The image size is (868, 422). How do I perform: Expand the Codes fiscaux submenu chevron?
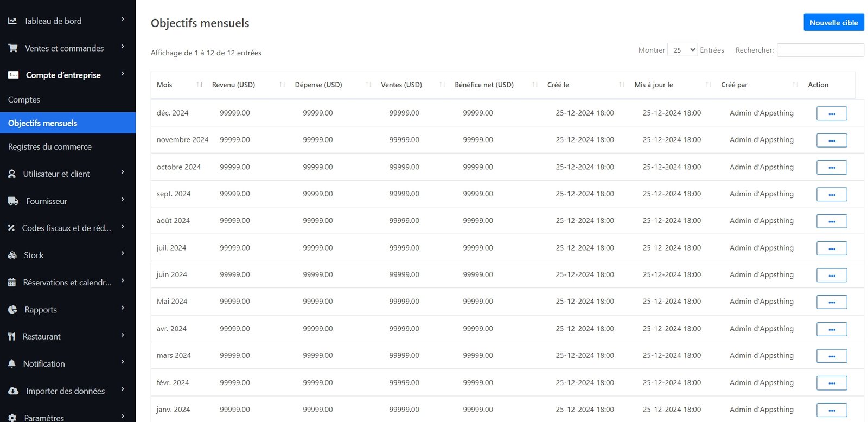click(123, 227)
